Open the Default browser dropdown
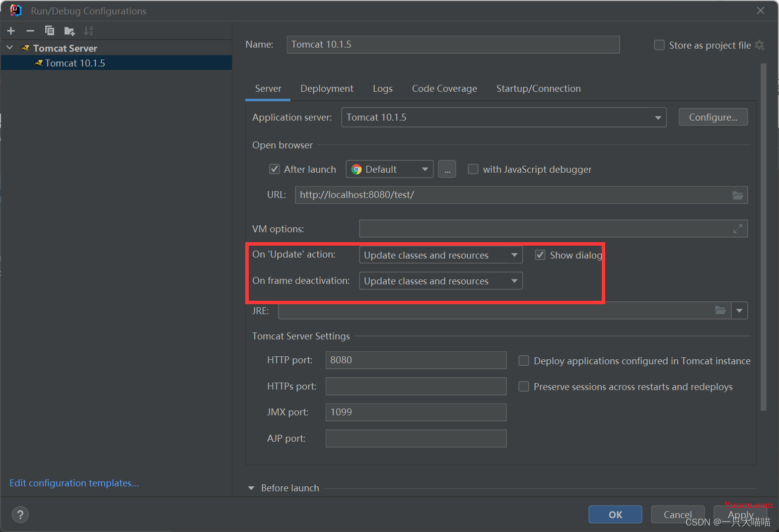Image resolution: width=779 pixels, height=532 pixels. [x=390, y=169]
